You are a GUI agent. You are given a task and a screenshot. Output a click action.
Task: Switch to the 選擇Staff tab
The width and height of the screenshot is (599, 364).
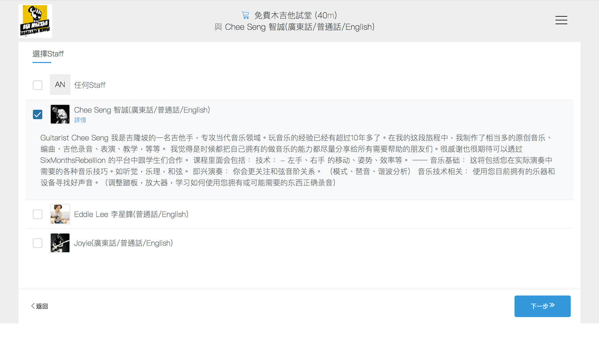pyautogui.click(x=48, y=54)
